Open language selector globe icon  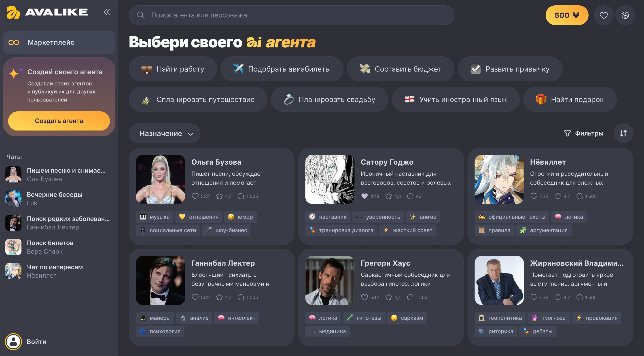pos(625,15)
